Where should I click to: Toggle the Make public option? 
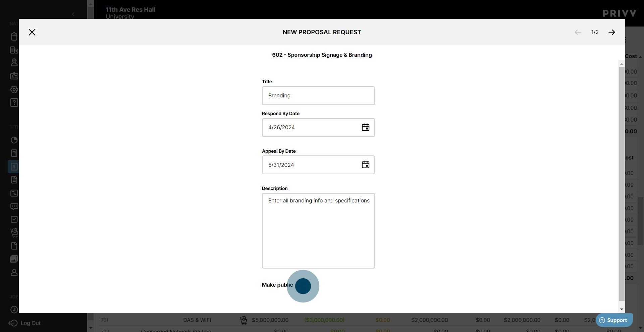point(303,286)
